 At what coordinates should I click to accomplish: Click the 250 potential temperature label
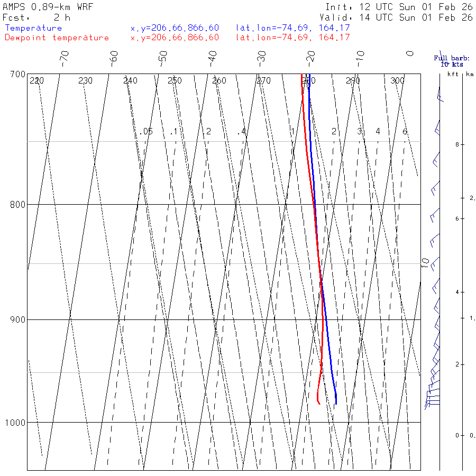[175, 81]
